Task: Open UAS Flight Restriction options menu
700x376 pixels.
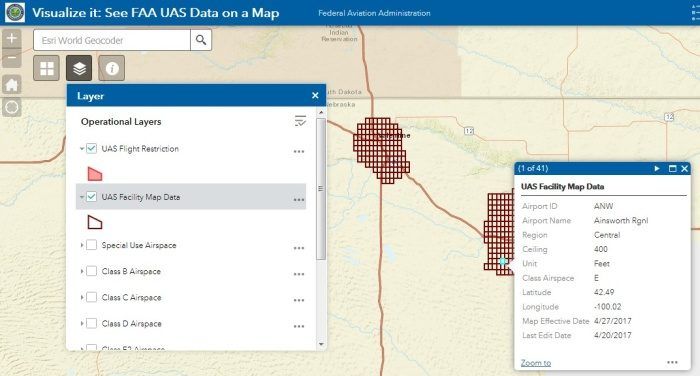Action: point(299,152)
